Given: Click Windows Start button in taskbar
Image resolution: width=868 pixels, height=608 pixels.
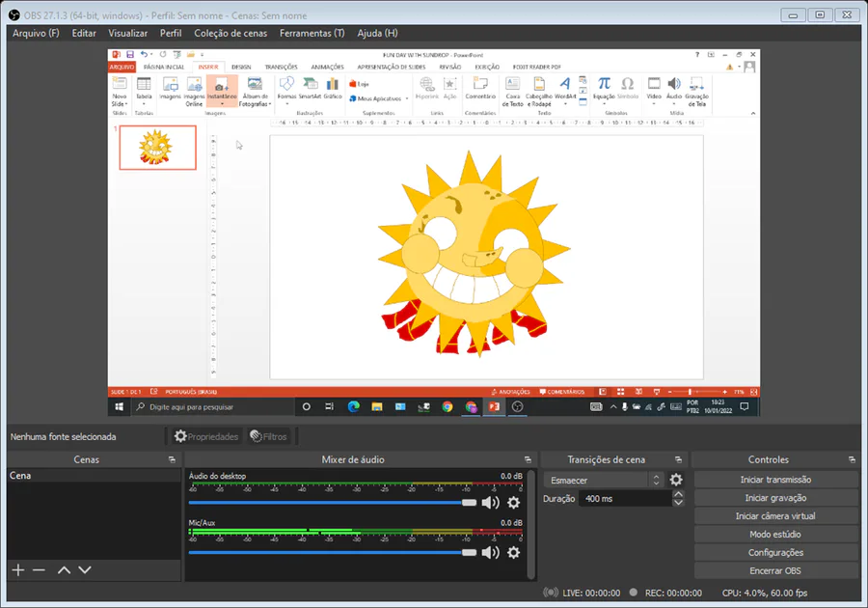Looking at the screenshot, I should pos(119,407).
